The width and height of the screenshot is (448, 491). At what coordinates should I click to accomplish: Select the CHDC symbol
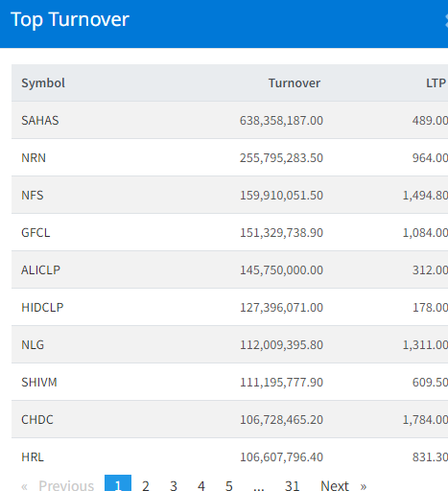pyautogui.click(x=37, y=420)
